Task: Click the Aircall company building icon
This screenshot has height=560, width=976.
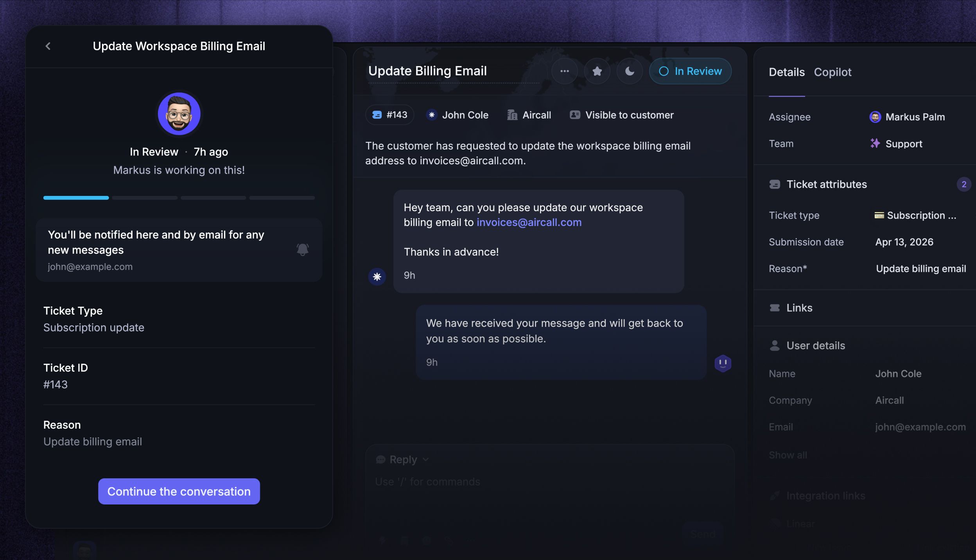Action: pos(512,115)
